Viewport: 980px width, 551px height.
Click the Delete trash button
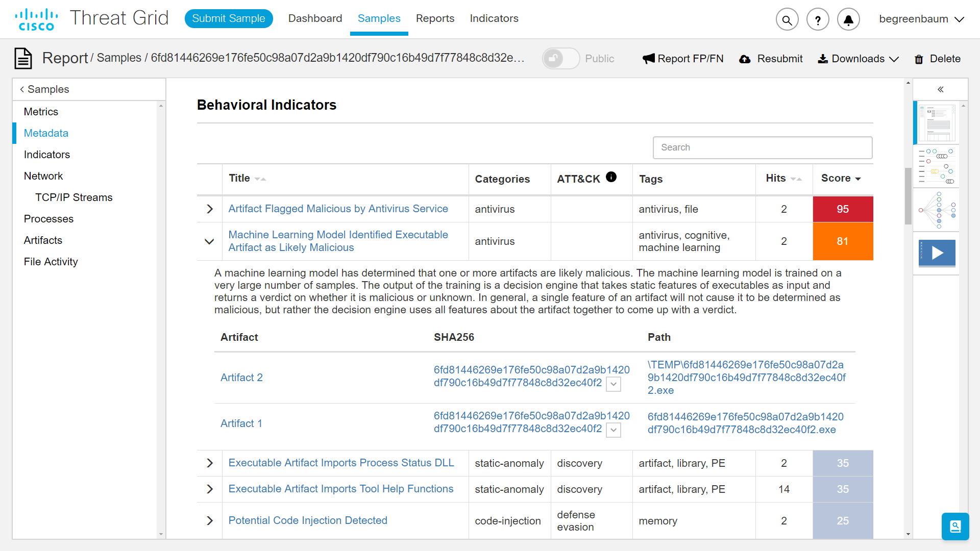coord(937,59)
